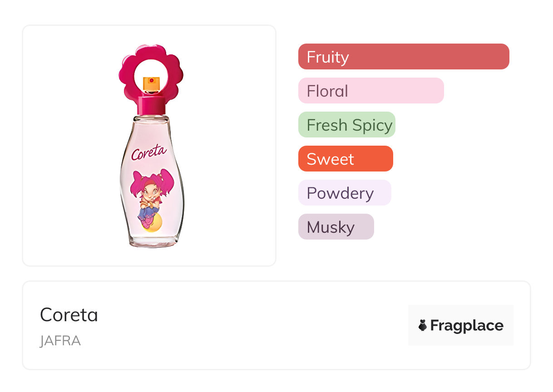Select the Fruity accord bar
The height and width of the screenshot is (392, 553).
[x=403, y=57]
